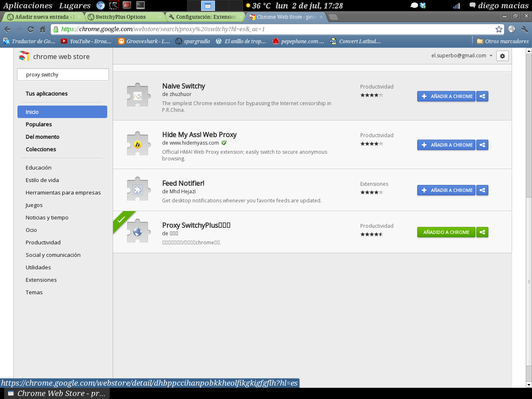Open the El anillo de trop... bookmark
The image size is (532, 399).
(x=241, y=41)
